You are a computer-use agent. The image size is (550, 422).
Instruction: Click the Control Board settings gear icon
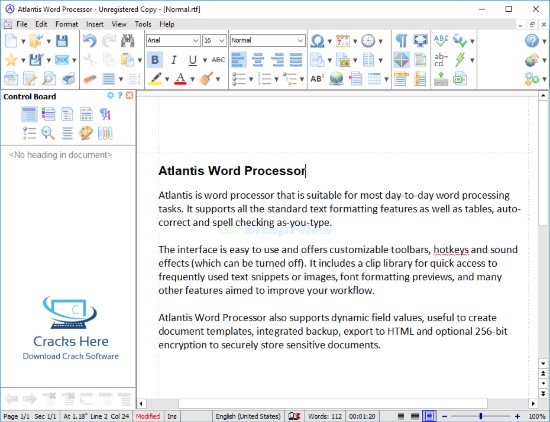coord(110,95)
